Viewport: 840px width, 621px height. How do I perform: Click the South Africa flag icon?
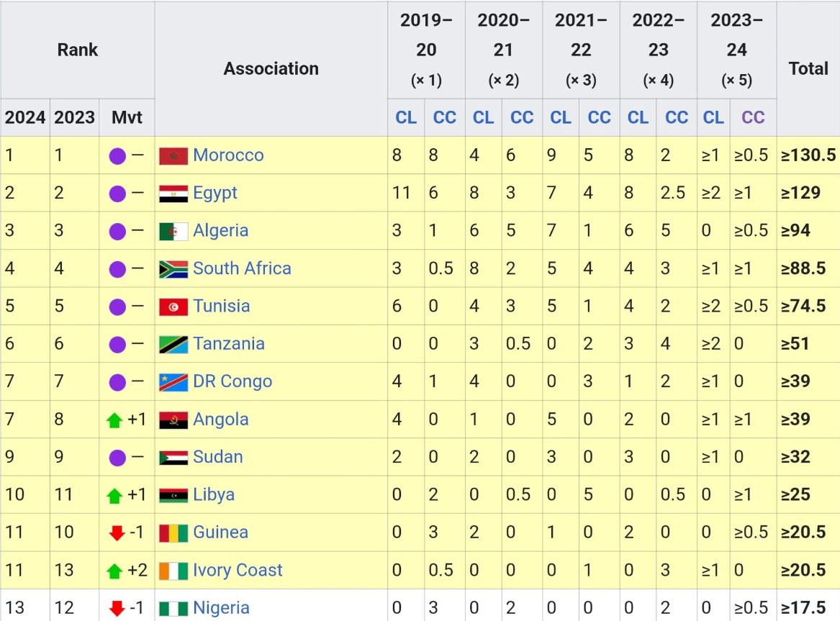coord(173,268)
